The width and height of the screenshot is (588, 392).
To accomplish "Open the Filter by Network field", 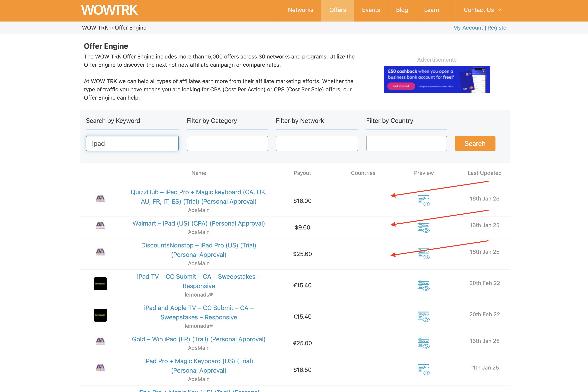I will 317,144.
